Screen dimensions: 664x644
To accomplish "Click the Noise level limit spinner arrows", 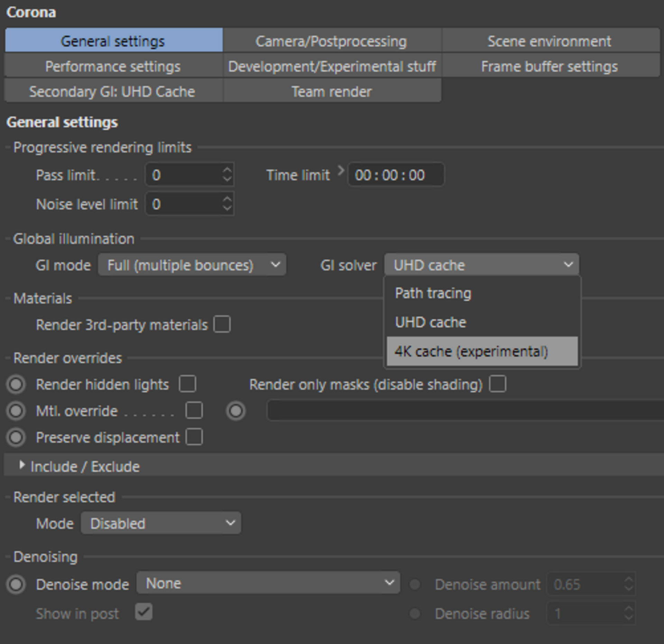I will tap(227, 204).
